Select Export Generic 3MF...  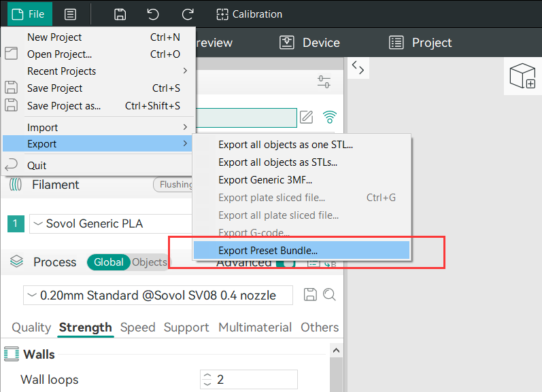point(301,180)
